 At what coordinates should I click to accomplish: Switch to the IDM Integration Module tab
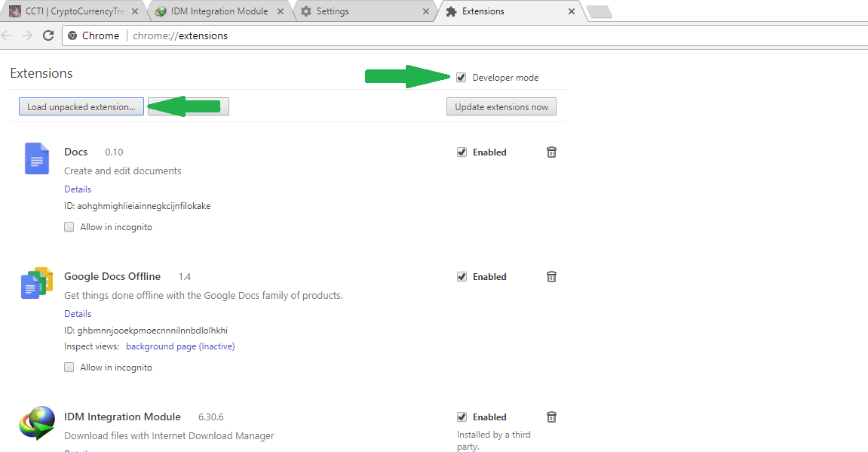pos(219,11)
